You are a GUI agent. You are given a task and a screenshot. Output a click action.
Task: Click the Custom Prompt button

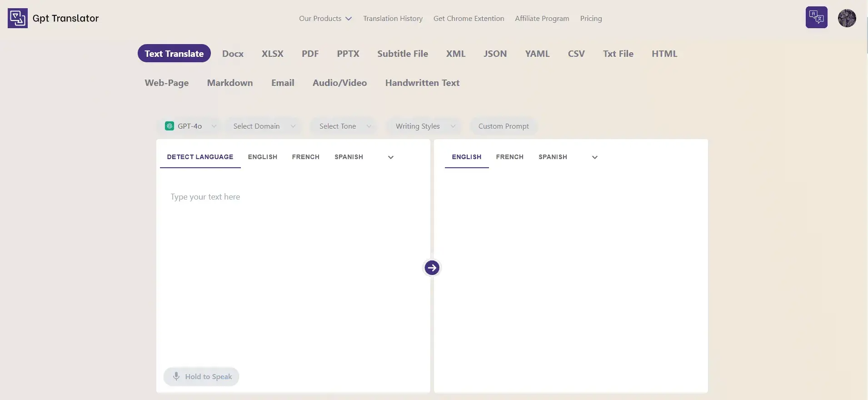point(503,126)
